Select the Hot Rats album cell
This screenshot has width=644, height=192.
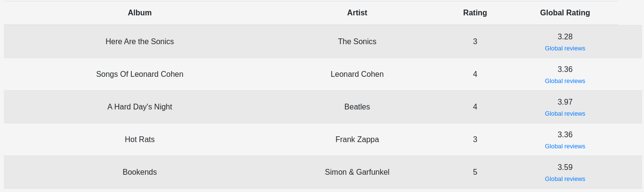pyautogui.click(x=139, y=140)
